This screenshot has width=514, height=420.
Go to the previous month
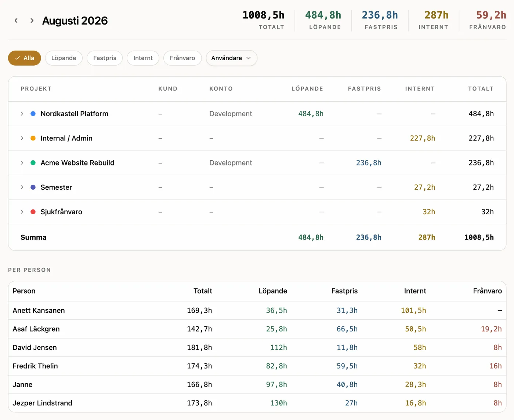coord(16,21)
